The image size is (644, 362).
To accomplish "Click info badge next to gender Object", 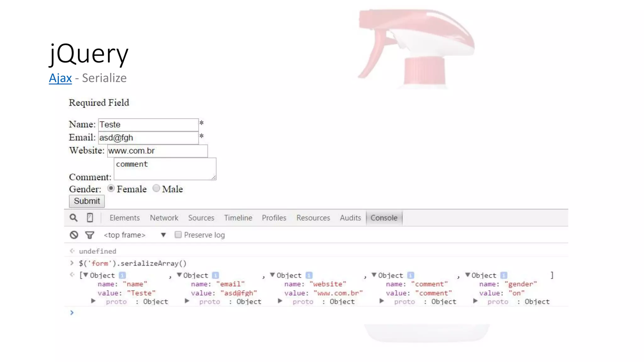I will click(x=504, y=275).
